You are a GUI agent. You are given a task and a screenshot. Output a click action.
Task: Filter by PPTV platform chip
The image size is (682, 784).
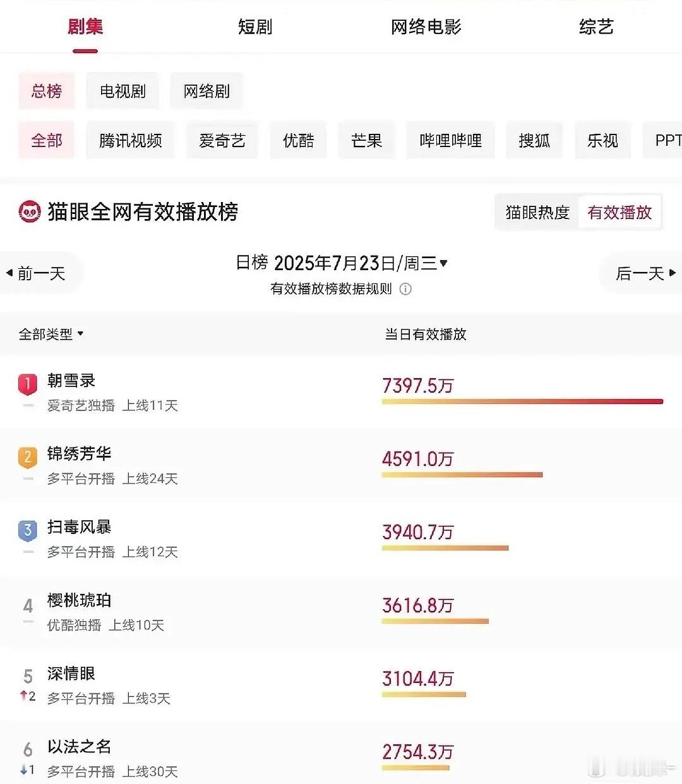662,140
